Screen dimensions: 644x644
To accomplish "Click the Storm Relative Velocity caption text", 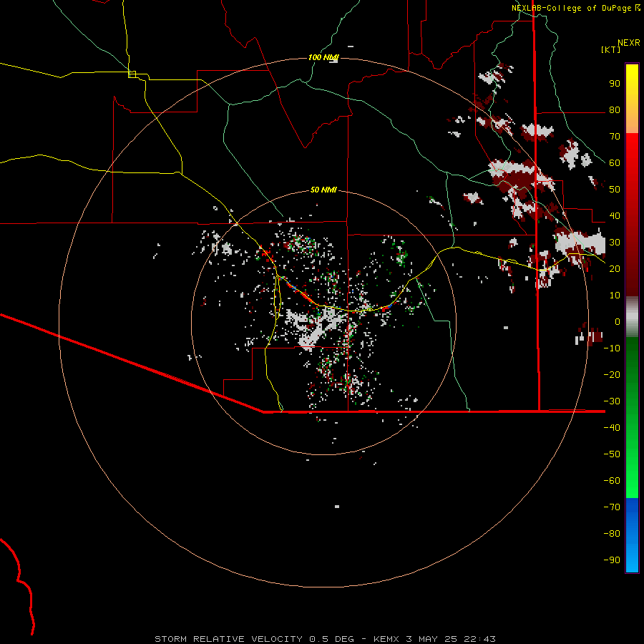I will [x=325, y=639].
